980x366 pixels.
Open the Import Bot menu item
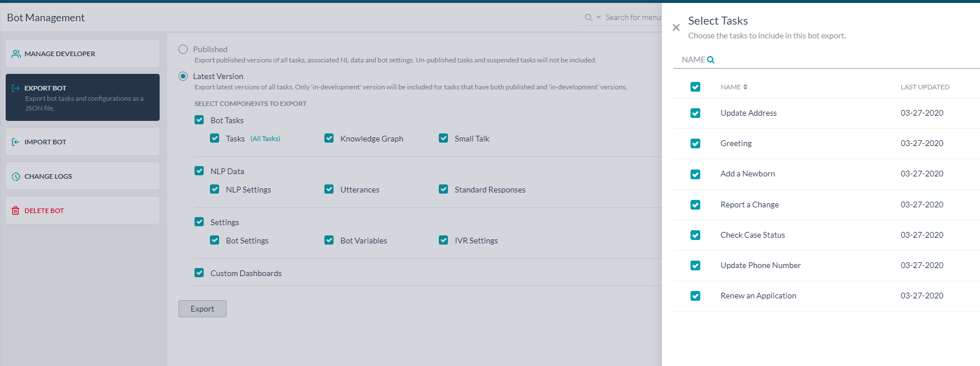coord(83,141)
